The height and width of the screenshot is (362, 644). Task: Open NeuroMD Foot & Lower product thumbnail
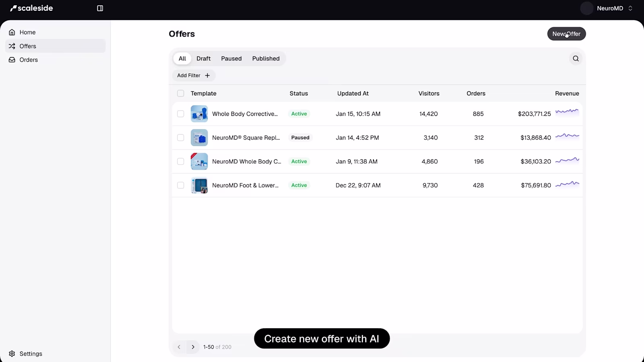(x=199, y=185)
